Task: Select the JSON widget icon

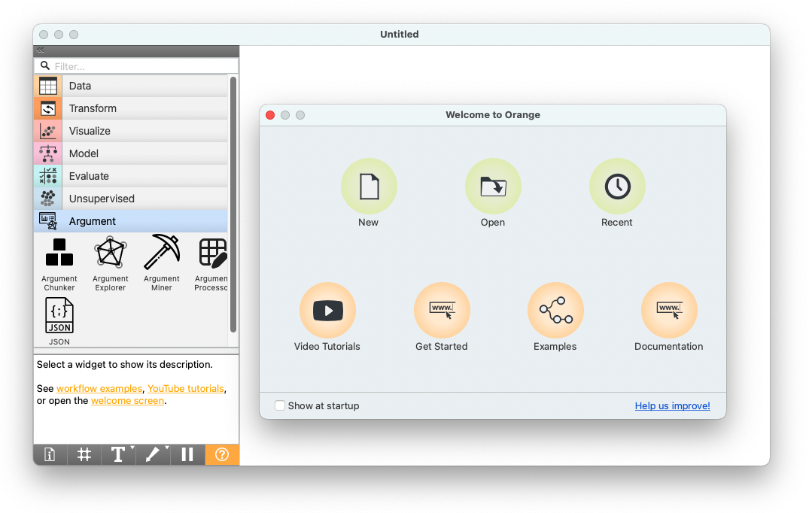Action: pos(59,315)
